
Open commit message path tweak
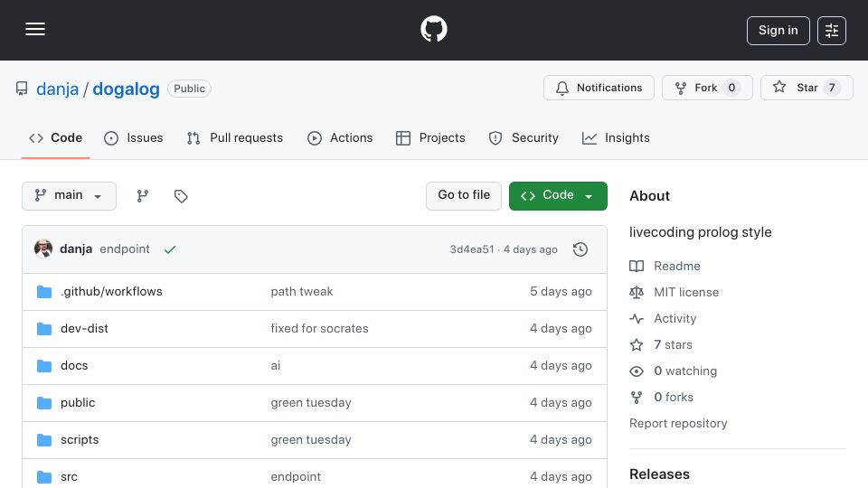[x=302, y=292]
